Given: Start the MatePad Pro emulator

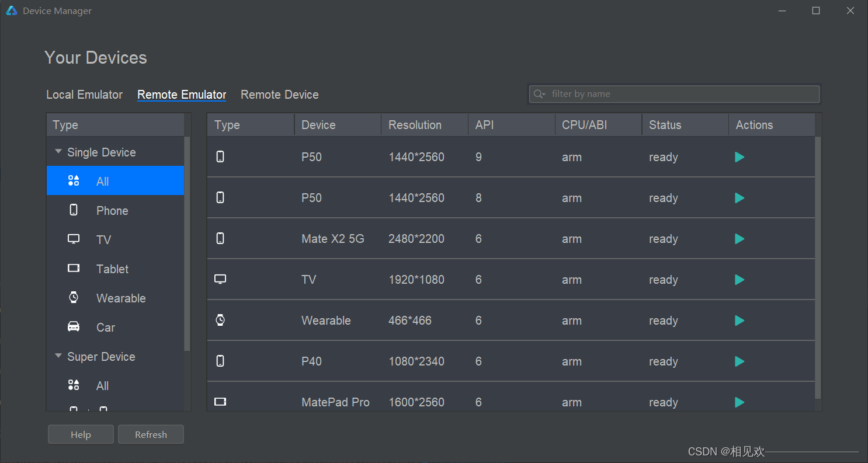Looking at the screenshot, I should [x=739, y=402].
